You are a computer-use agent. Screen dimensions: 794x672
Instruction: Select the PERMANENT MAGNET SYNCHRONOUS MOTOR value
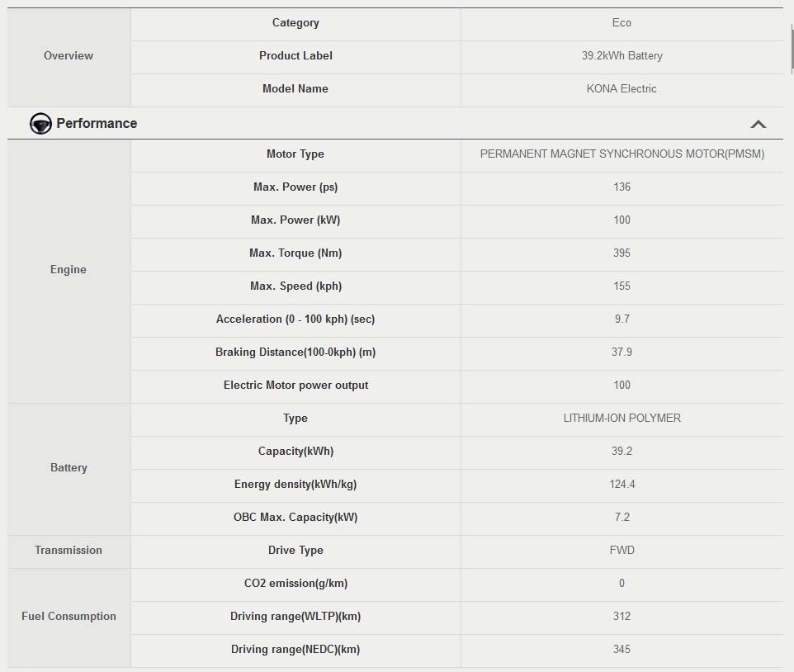point(621,154)
